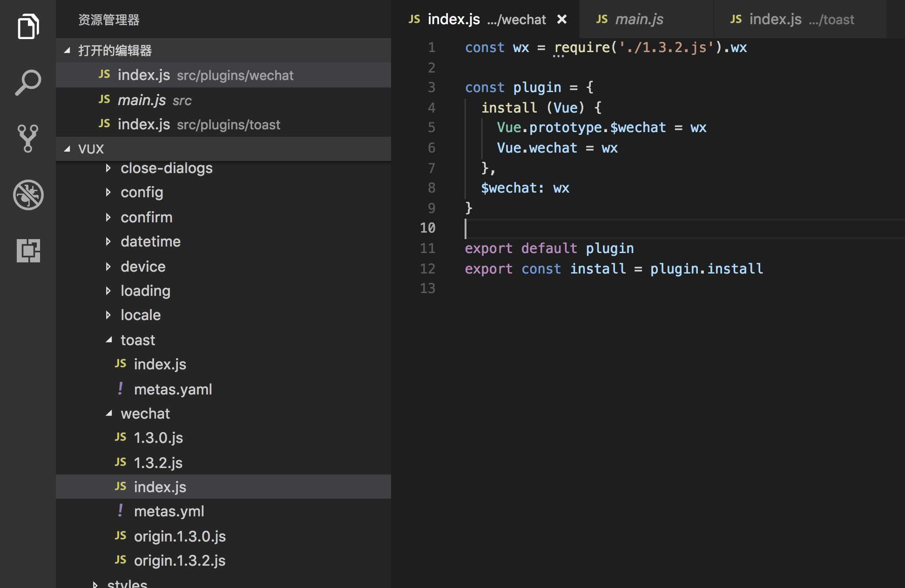The image size is (905, 588).
Task: Switch to the main.js tab
Action: click(639, 19)
